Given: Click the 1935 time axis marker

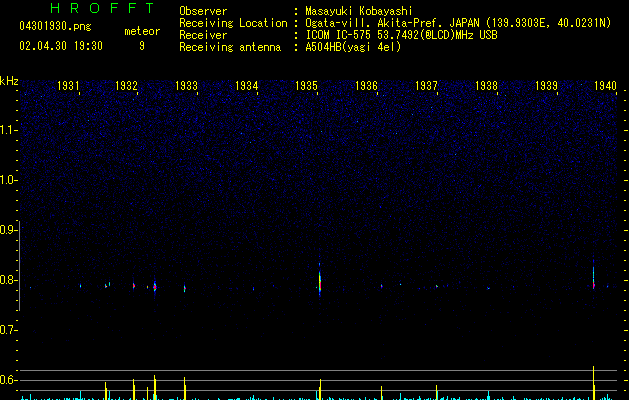Looking at the screenshot, I should 306,85.
